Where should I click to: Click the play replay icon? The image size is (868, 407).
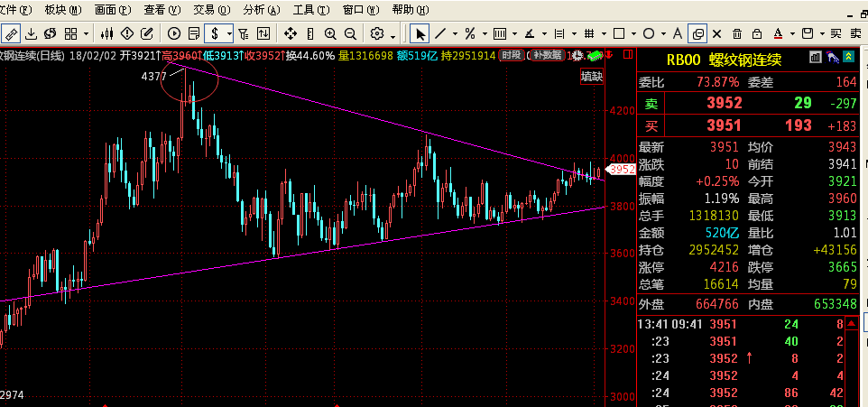click(174, 33)
